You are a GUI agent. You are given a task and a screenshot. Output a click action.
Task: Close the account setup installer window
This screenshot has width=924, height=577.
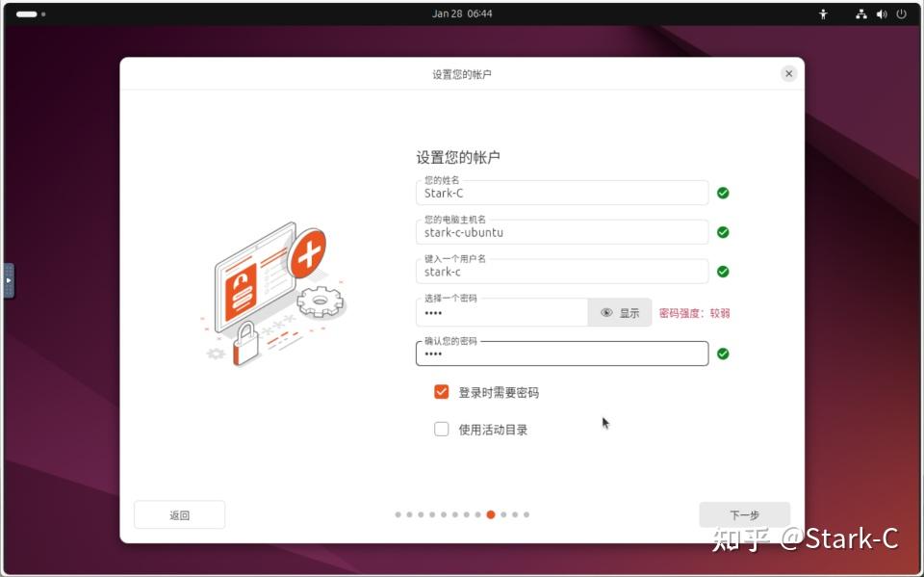click(x=788, y=74)
